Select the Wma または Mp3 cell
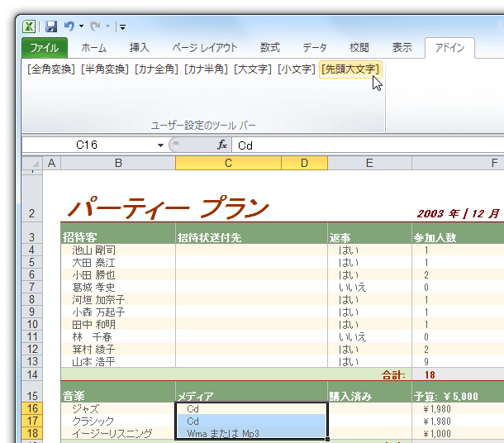Image resolution: width=504 pixels, height=443 pixels. pos(251,433)
